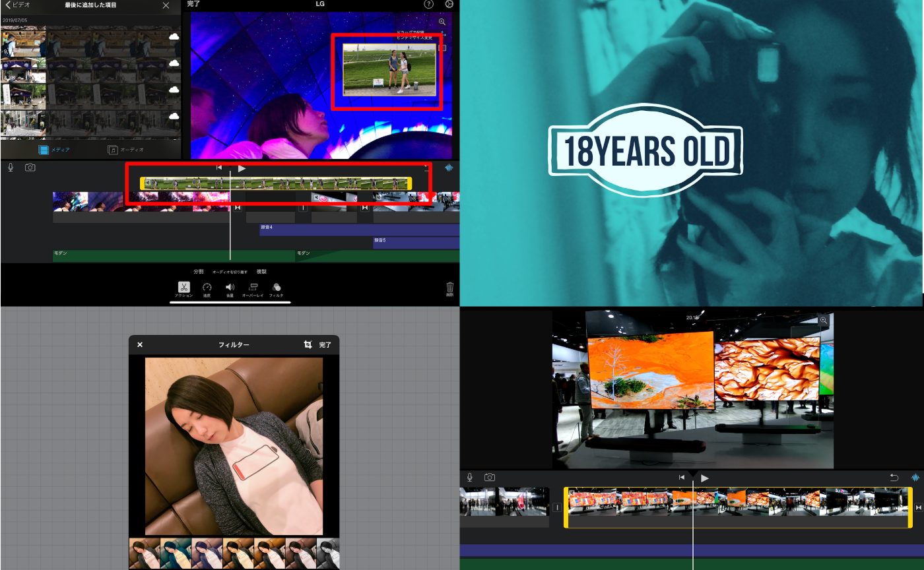Tap the microphone icon in the TV showroom editor
The width and height of the screenshot is (924, 570).
click(470, 477)
